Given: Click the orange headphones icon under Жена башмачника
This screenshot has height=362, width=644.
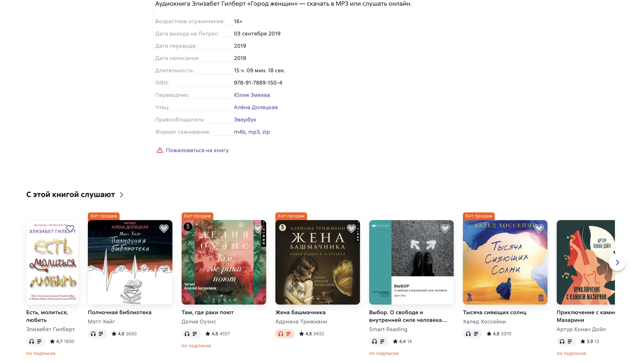Looking at the screenshot, I should pyautogui.click(x=281, y=334).
